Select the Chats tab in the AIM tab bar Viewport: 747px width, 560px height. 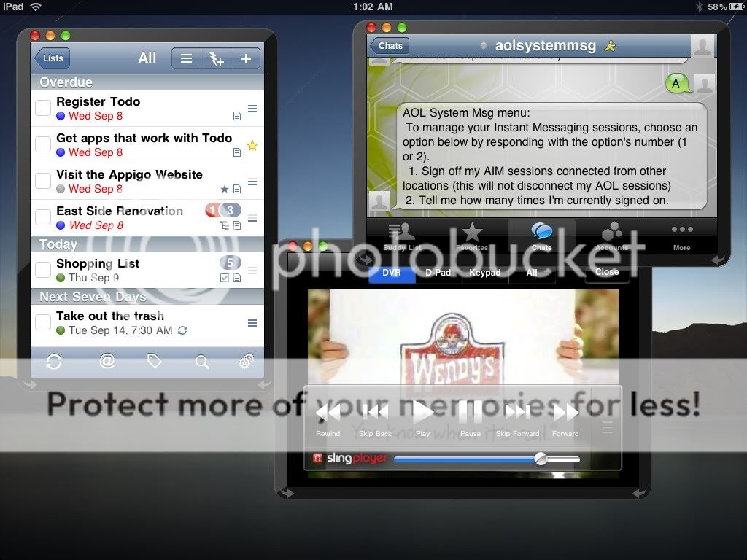[542, 237]
